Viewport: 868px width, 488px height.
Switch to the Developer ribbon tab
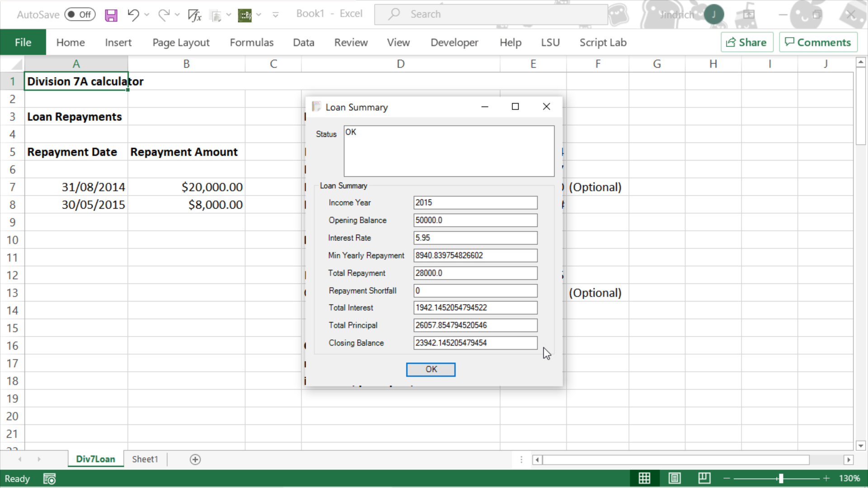point(455,42)
